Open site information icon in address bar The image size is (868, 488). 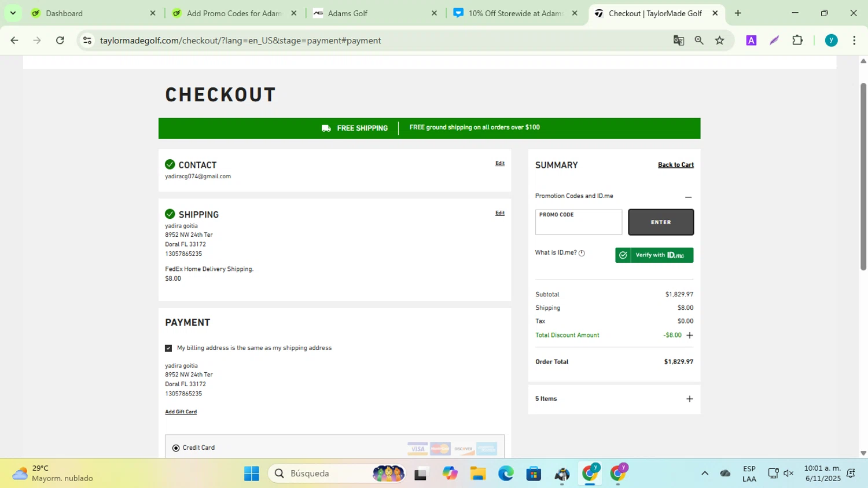click(87, 41)
